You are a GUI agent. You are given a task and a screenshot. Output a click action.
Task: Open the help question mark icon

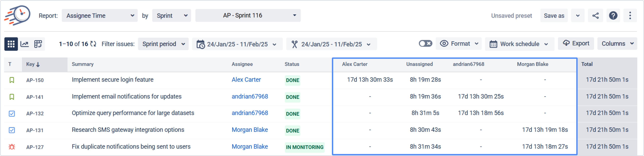pos(613,16)
